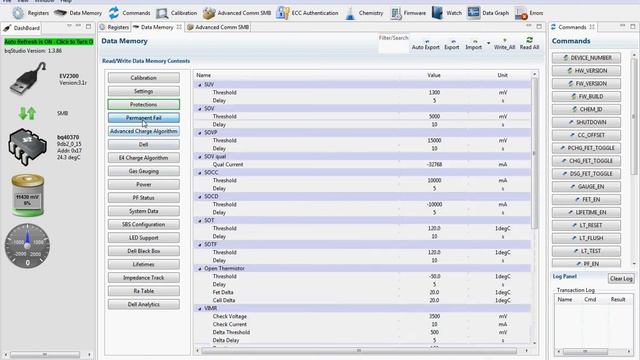Viewport: 640px width, 360px height.
Task: Click the current meter dial
Action: click(x=27, y=246)
